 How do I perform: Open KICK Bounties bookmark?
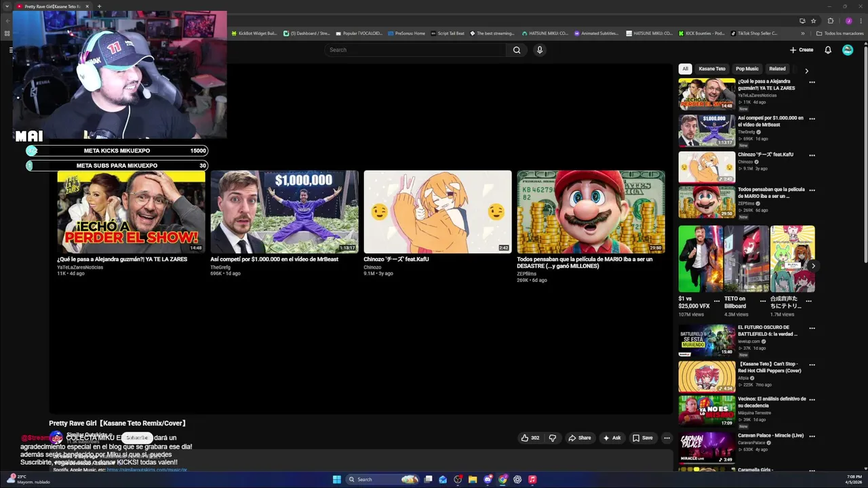[702, 33]
